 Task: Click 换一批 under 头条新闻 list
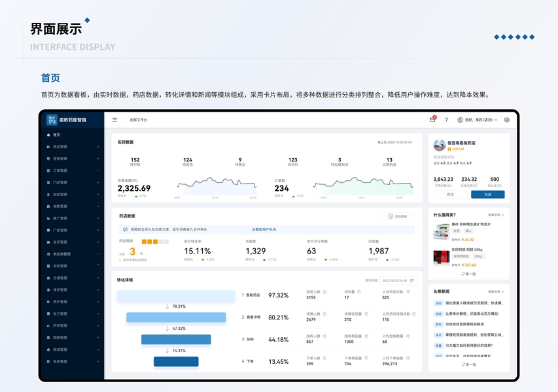(x=468, y=365)
